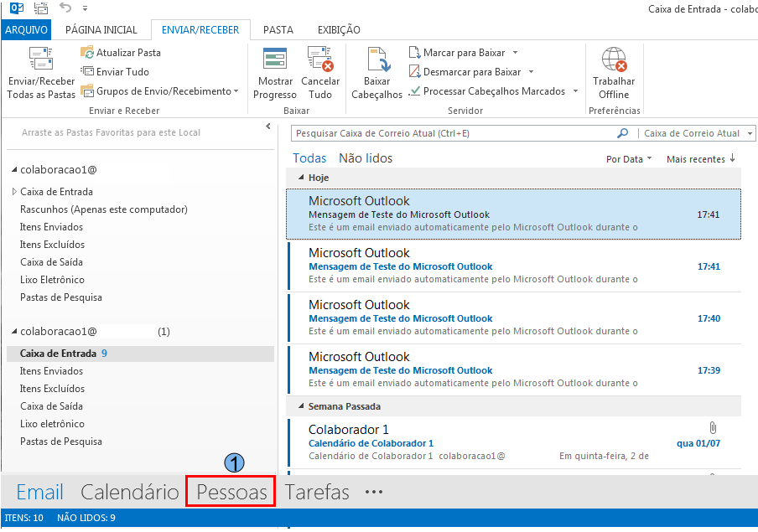The height and width of the screenshot is (532, 758).
Task: Open the ARQUIVO tab
Action: (x=26, y=30)
